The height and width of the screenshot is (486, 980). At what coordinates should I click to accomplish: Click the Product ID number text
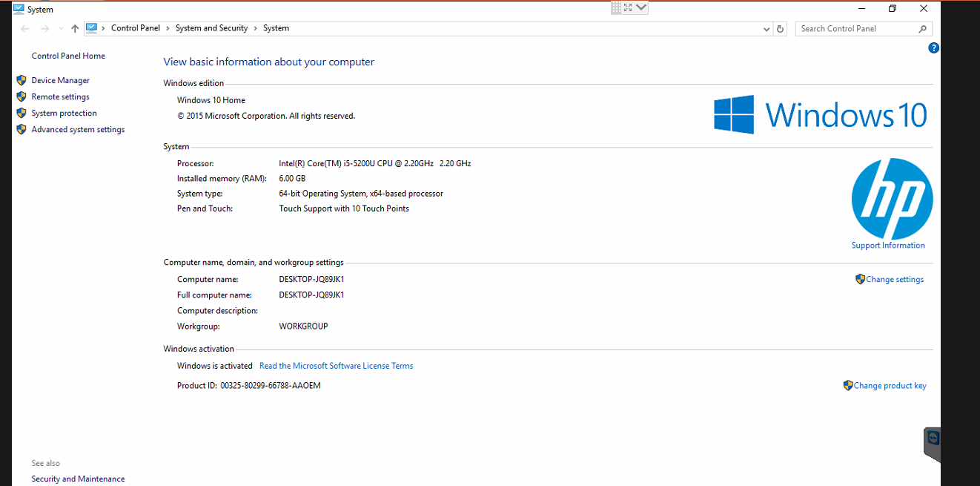point(271,386)
